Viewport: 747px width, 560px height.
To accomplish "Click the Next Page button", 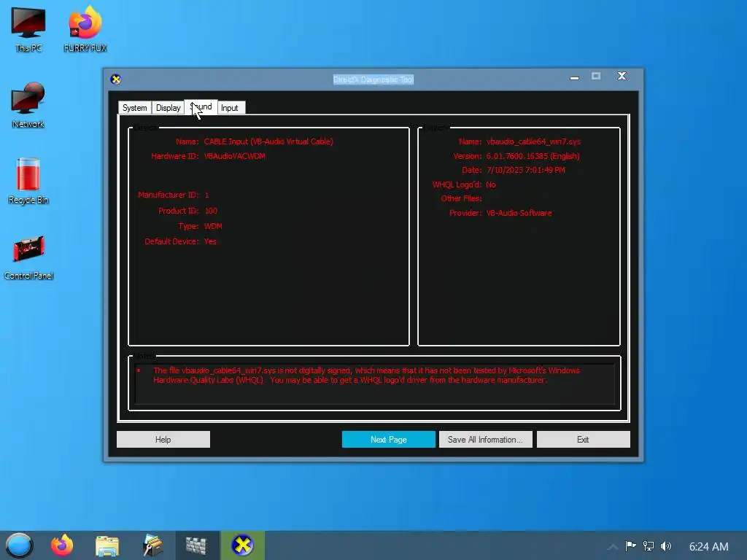I will [389, 440].
